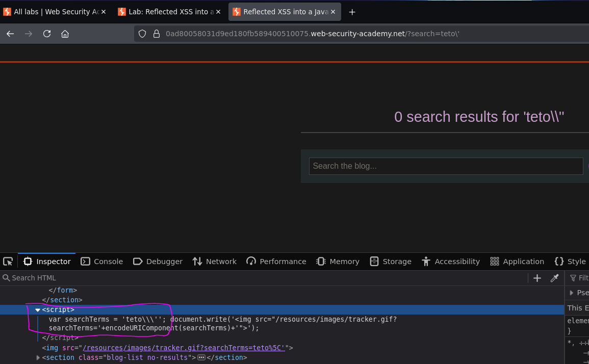The image size is (589, 364).
Task: Focus the Search the blog field
Action: pos(446,166)
